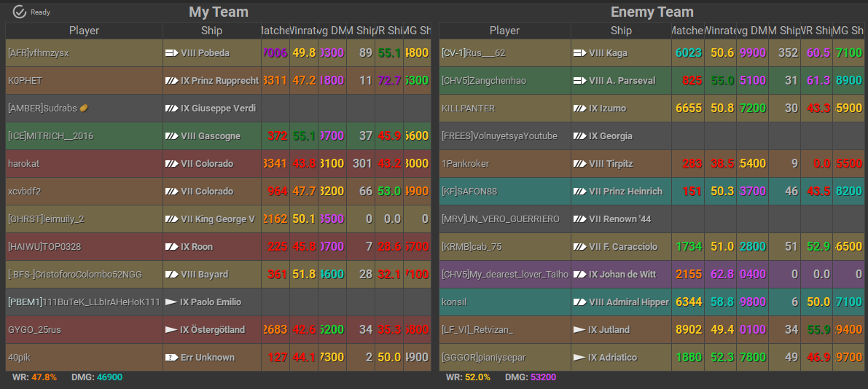Sort Enemy Team by Player column header

pyautogui.click(x=504, y=31)
